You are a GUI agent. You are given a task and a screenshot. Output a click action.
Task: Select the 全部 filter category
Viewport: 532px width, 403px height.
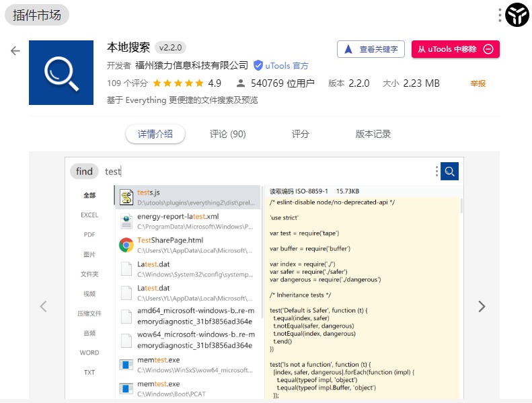click(x=89, y=195)
